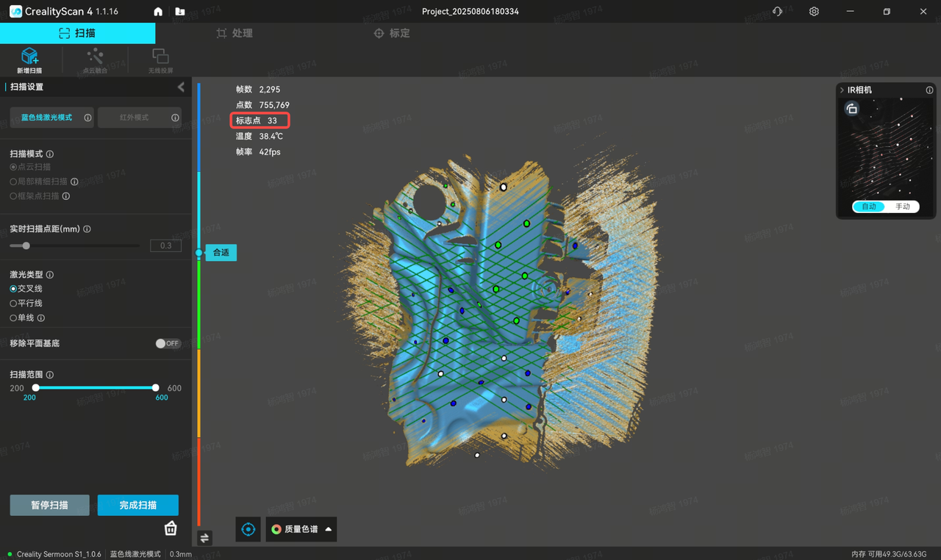The width and height of the screenshot is (941, 560).
Task: Open the project folder icon
Action: pyautogui.click(x=180, y=12)
